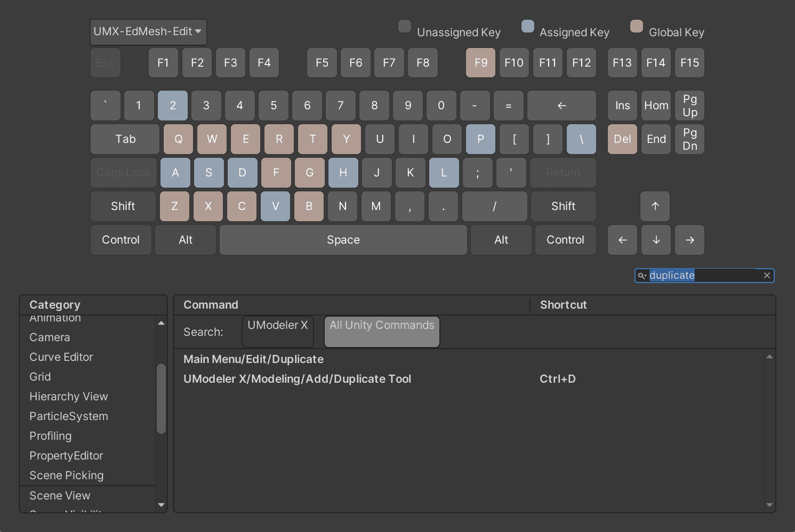Viewport: 795px width, 532px height.
Task: Click the slash key
Action: 494,206
